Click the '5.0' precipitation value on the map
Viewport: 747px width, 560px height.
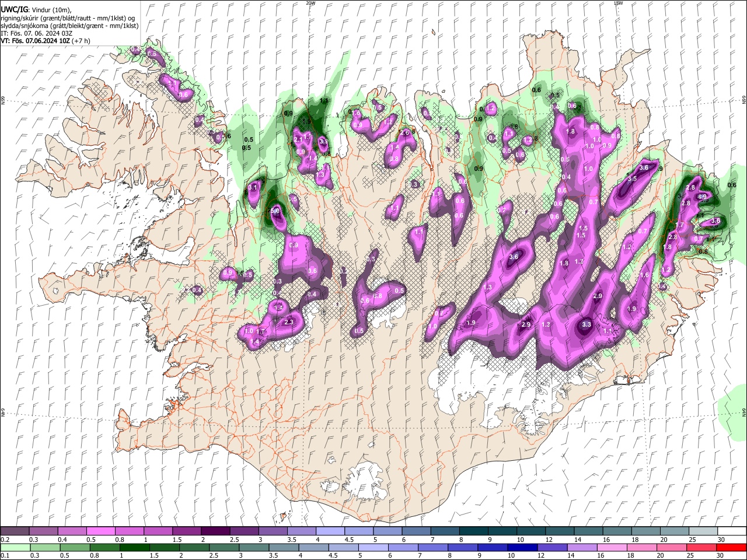(276, 210)
